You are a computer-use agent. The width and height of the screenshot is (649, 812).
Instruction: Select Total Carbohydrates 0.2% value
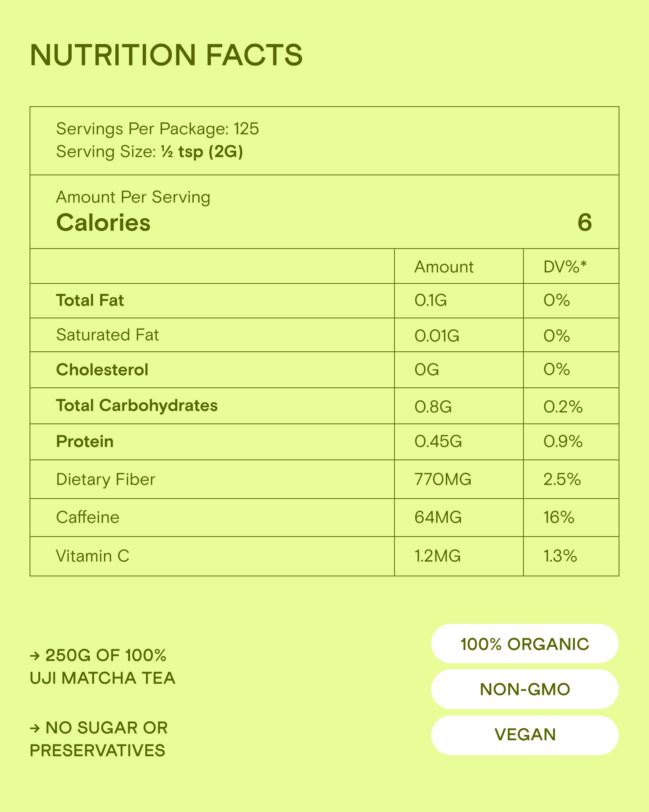point(563,407)
